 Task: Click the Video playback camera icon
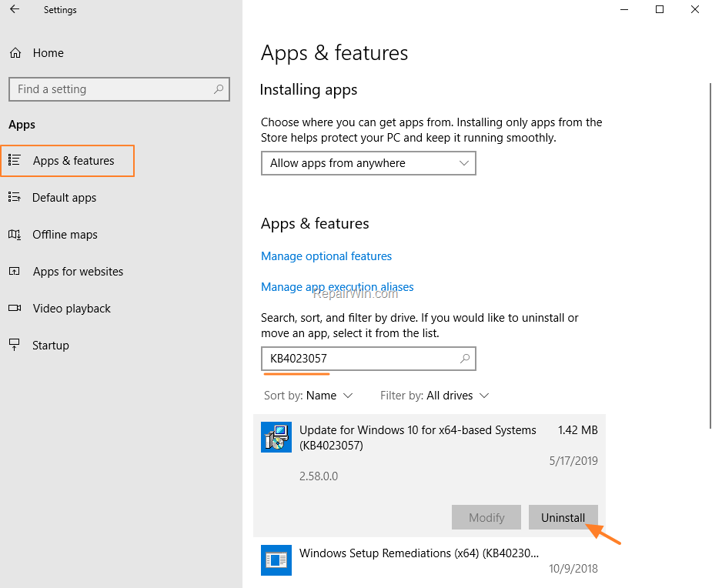click(x=15, y=308)
